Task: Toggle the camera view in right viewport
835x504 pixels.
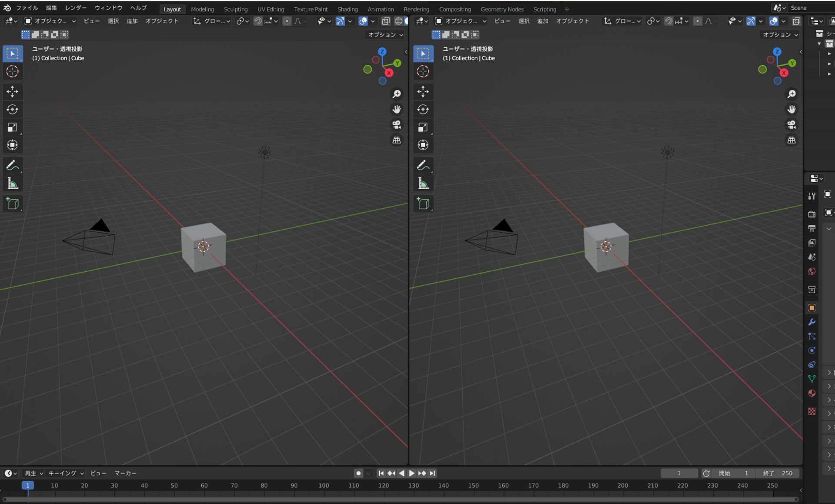Action: coord(792,125)
